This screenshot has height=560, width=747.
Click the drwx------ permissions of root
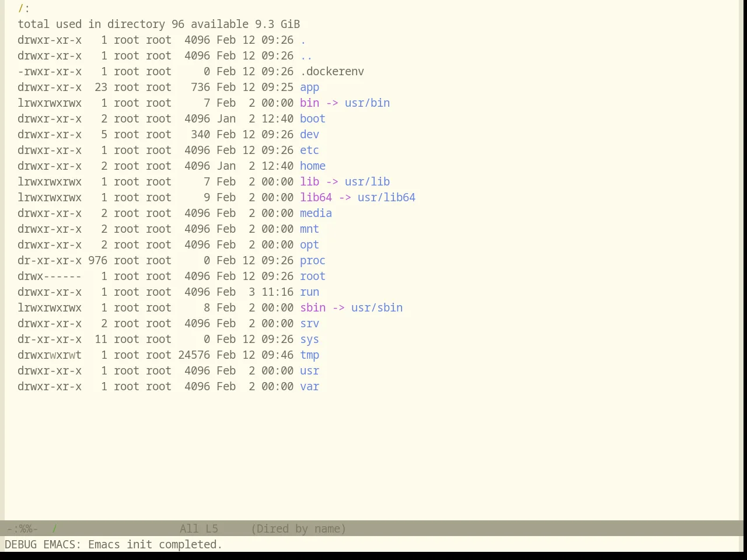[x=50, y=276]
